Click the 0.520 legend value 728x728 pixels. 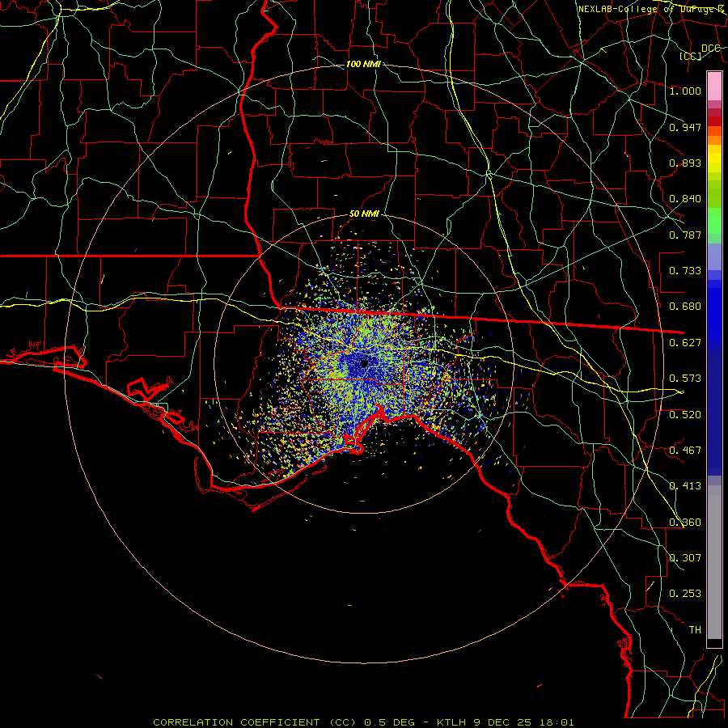(685, 415)
